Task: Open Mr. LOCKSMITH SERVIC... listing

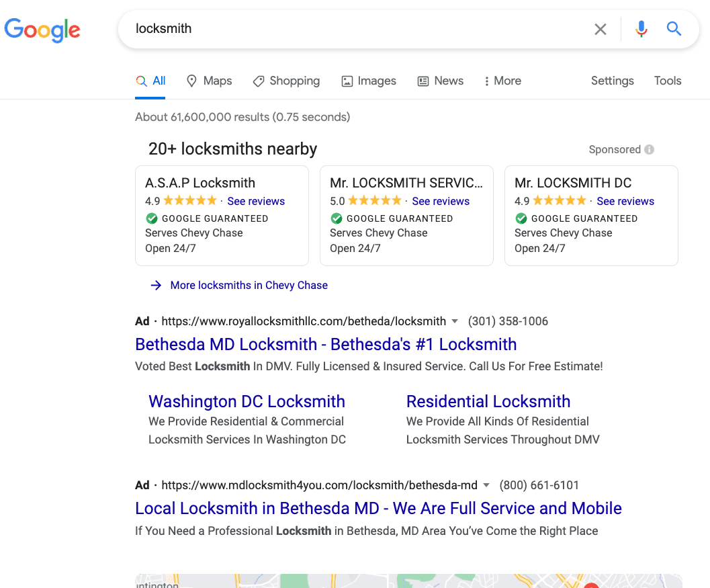Action: tap(406, 183)
